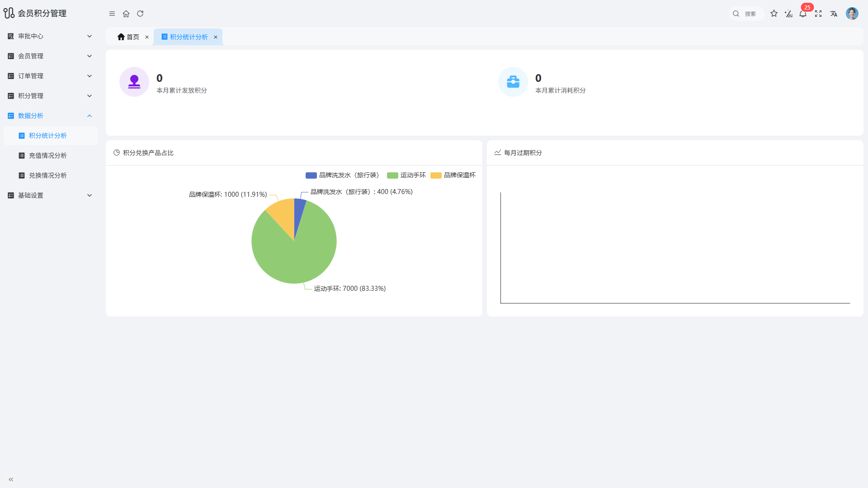Toggle 品牌保温杯 legend series visibility
This screenshot has width=868, height=488.
coord(453,175)
